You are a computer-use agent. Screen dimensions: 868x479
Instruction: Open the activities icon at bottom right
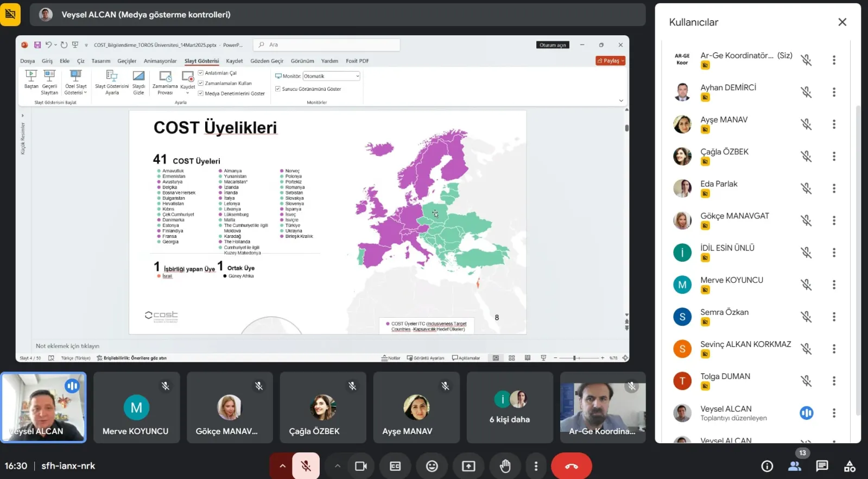[x=850, y=466]
